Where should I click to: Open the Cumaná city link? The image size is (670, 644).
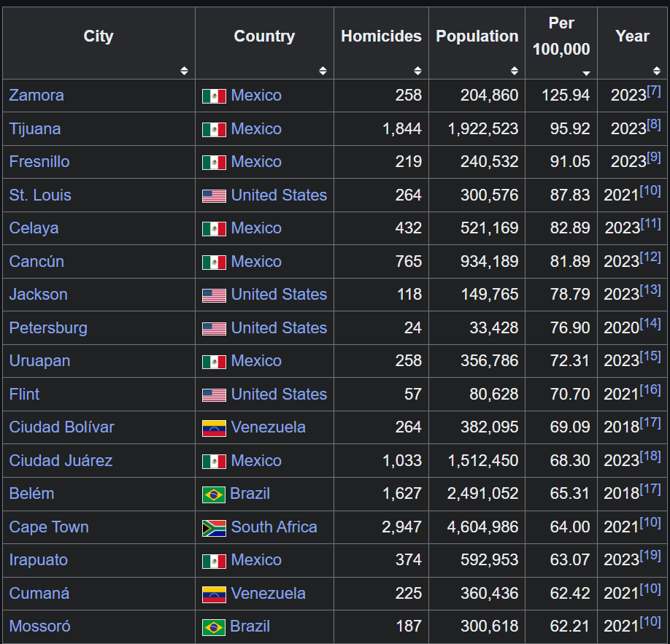[x=39, y=594]
